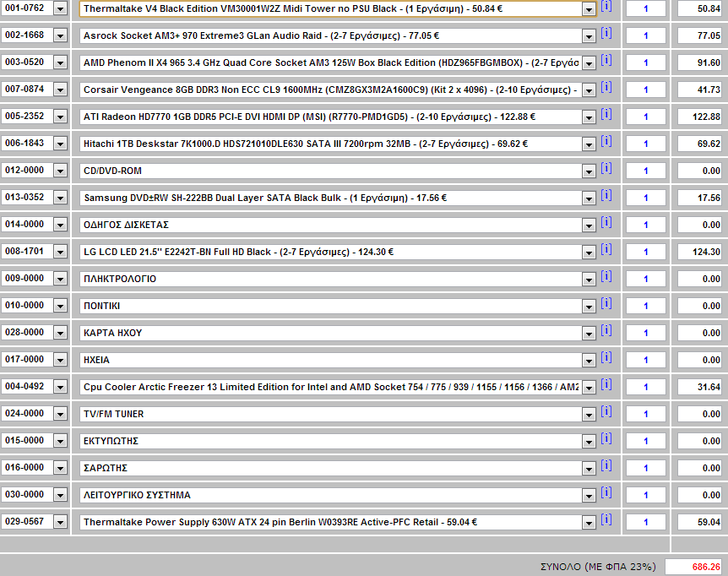The height and width of the screenshot is (576, 728).
Task: Open info link for Corsair Vengeance row
Action: point(606,87)
